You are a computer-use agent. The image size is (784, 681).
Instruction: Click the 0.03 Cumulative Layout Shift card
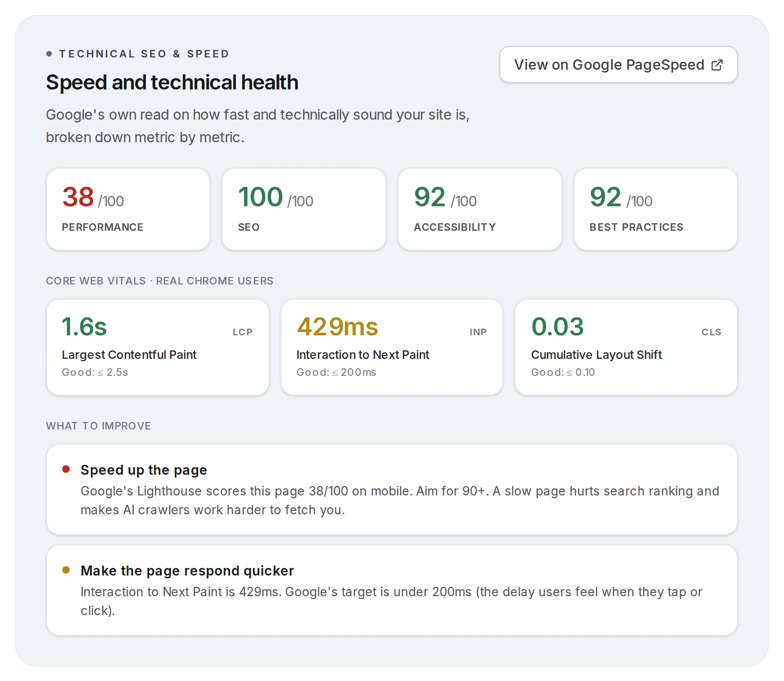tap(626, 347)
